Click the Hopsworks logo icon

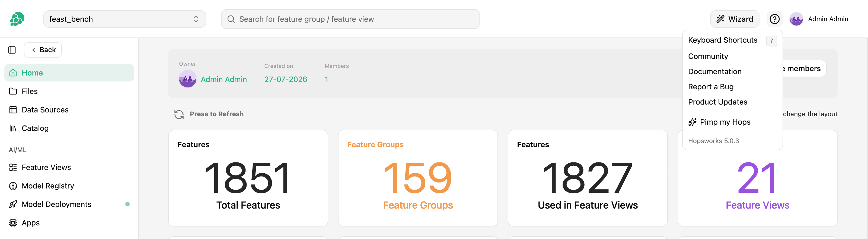pyautogui.click(x=17, y=19)
